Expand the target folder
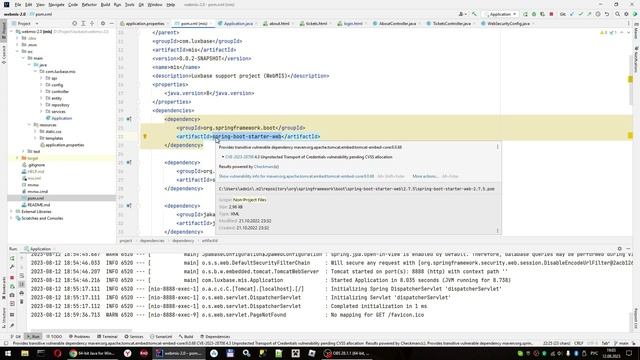Viewport: 640px width, 360px height. pos(18,158)
